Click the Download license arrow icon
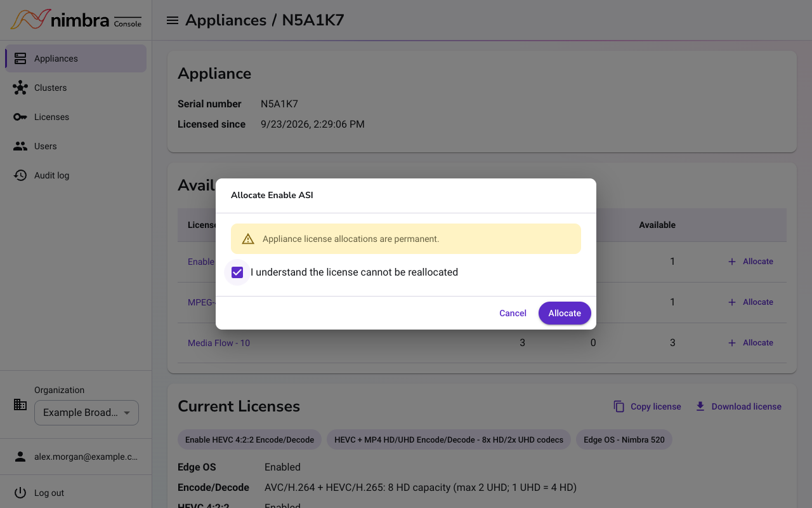 [700, 406]
